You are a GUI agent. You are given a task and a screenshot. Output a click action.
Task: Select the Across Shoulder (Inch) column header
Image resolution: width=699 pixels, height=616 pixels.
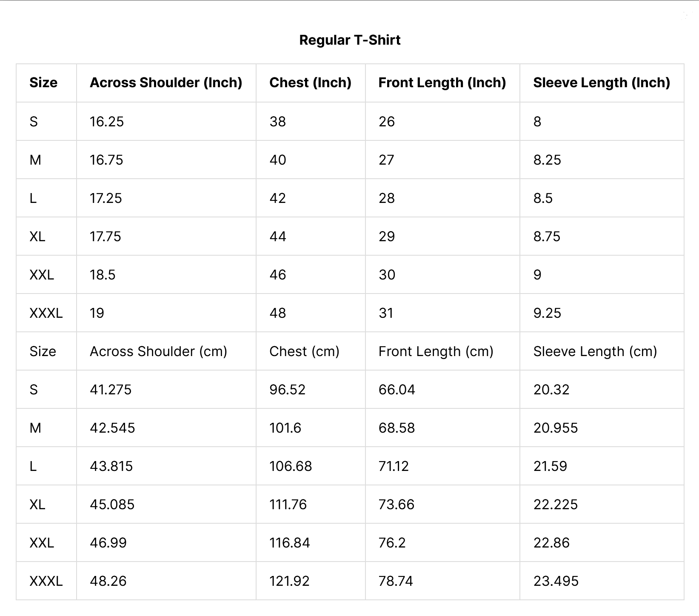(166, 83)
